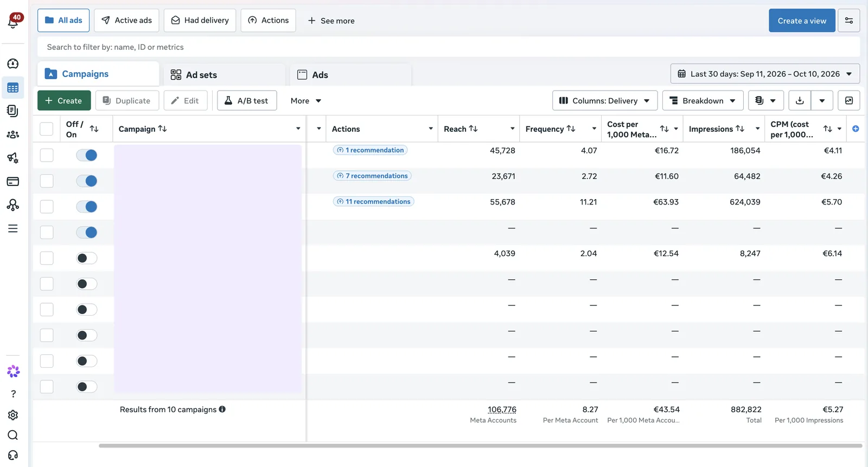Image resolution: width=868 pixels, height=467 pixels.
Task: Check the box for the 23,671 reach row
Action: 47,181
